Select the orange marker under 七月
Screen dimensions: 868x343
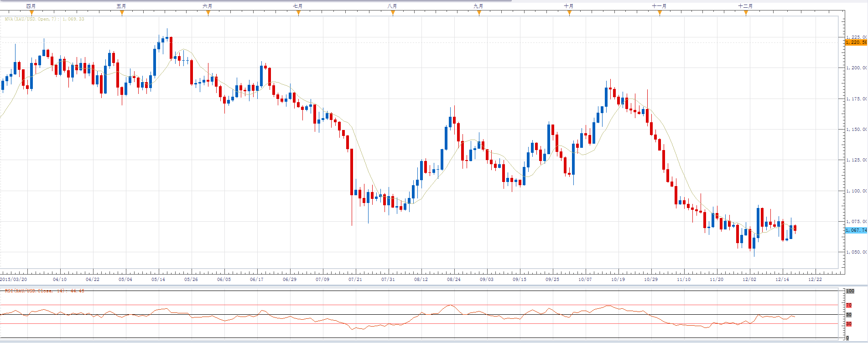(x=298, y=13)
